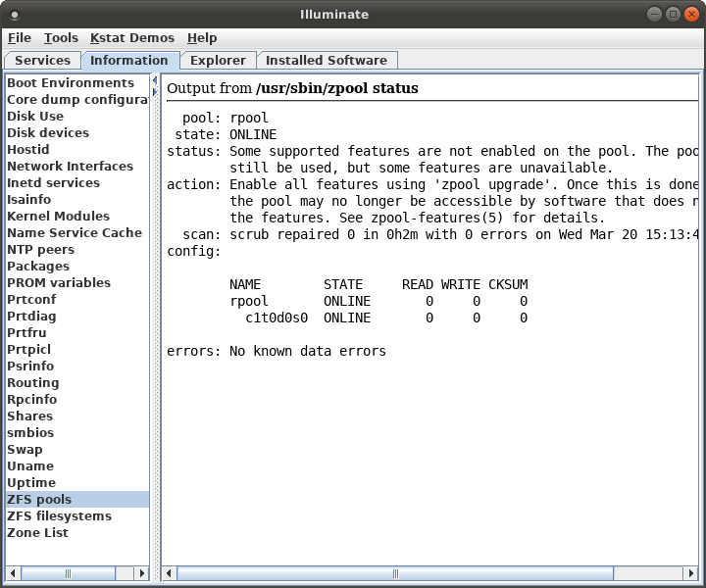Select Prtconf entry
Image resolution: width=706 pixels, height=588 pixels.
pos(77,299)
